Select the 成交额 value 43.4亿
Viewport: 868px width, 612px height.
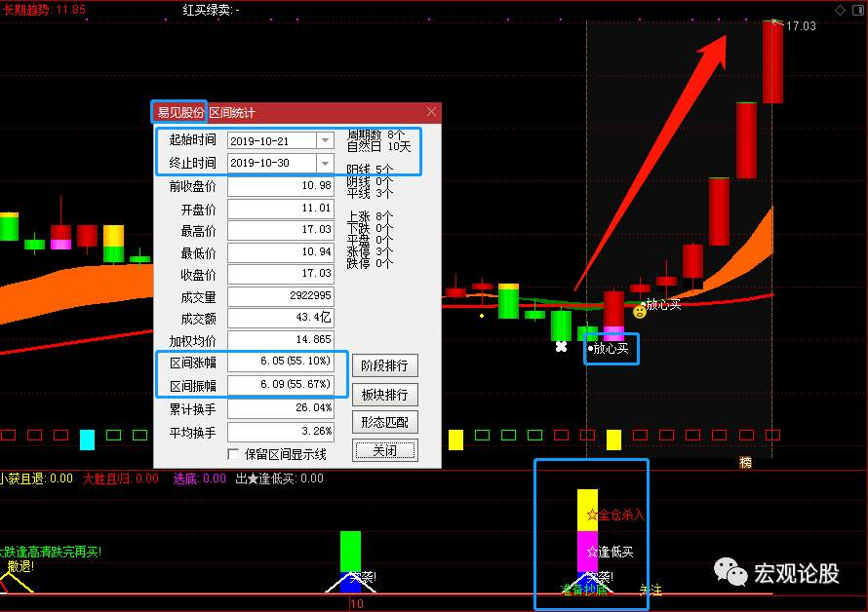click(281, 318)
